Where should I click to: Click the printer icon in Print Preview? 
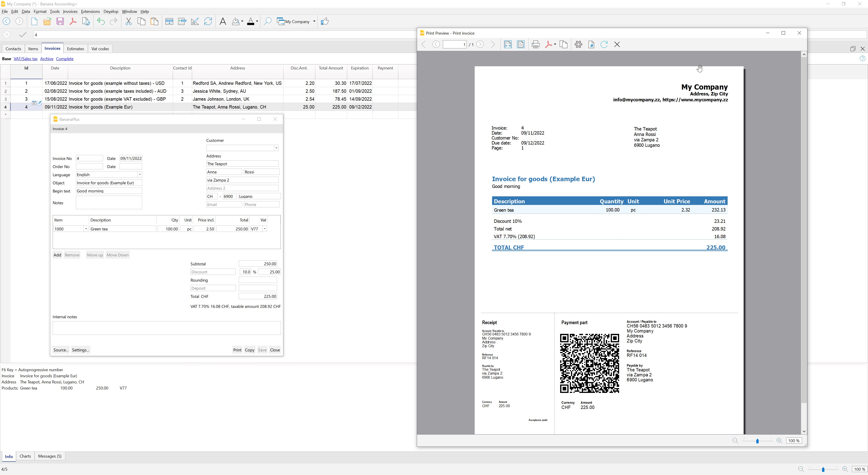tap(535, 45)
